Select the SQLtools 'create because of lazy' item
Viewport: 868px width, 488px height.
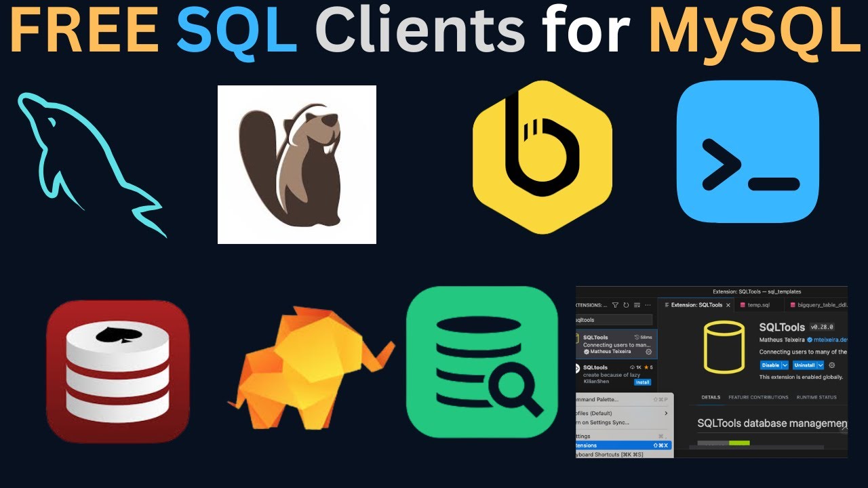tap(616, 374)
